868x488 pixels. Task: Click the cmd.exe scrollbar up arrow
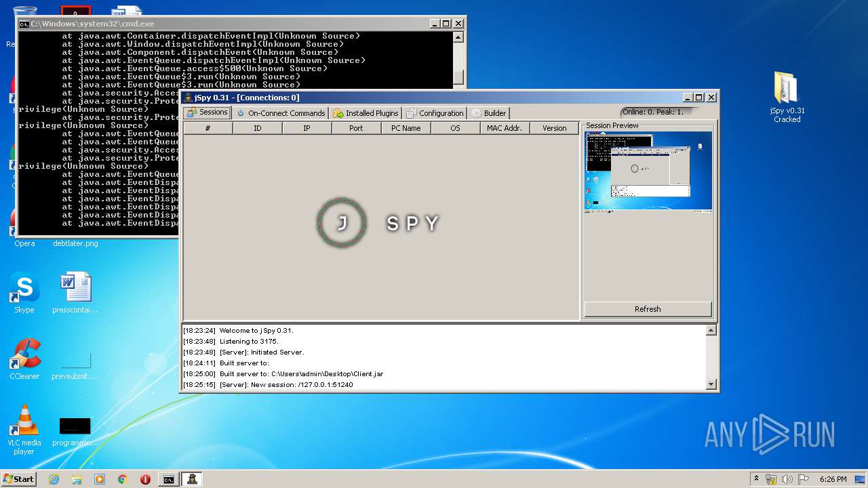point(458,37)
